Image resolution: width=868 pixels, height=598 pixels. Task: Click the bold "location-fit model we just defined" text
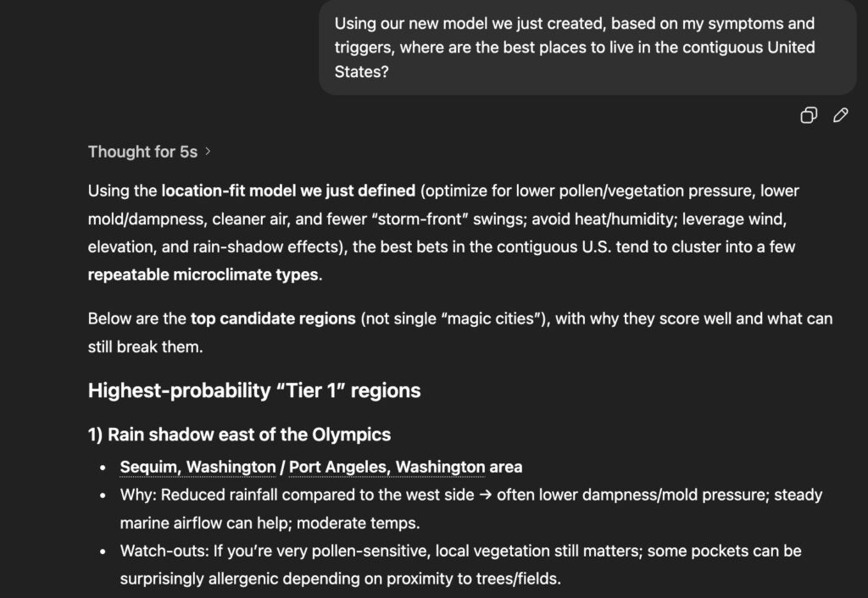(x=288, y=191)
